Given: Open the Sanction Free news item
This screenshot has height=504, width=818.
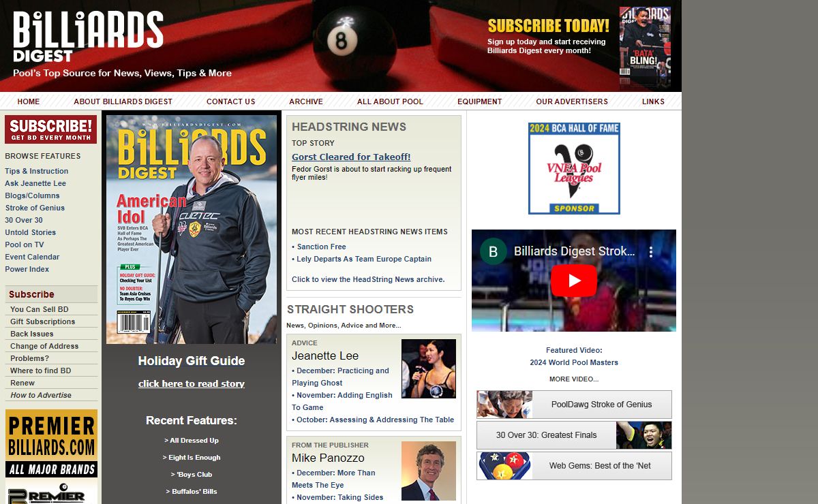Looking at the screenshot, I should pyautogui.click(x=321, y=247).
